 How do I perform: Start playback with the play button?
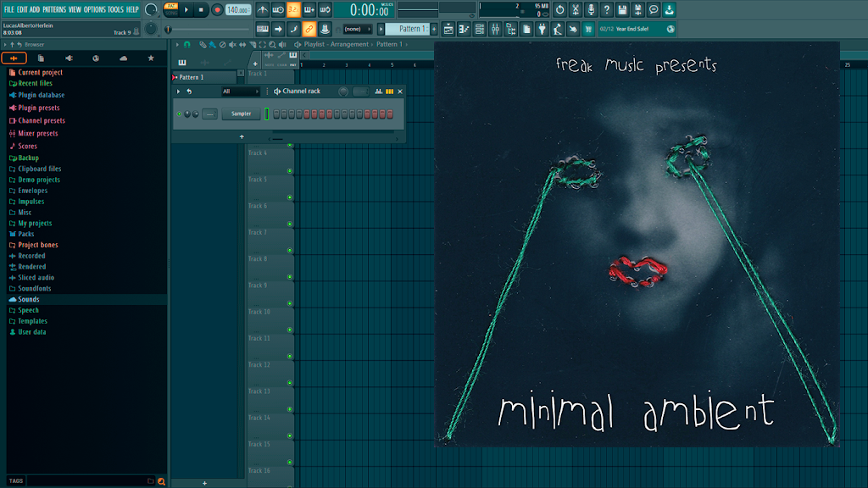[x=186, y=9]
